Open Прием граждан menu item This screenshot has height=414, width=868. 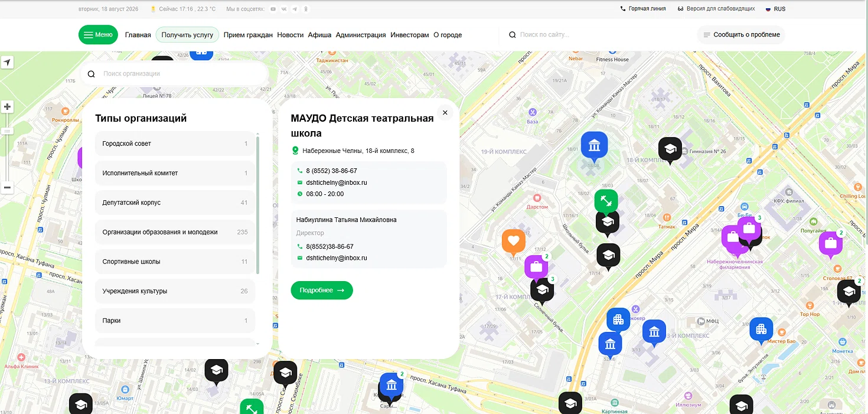click(248, 35)
